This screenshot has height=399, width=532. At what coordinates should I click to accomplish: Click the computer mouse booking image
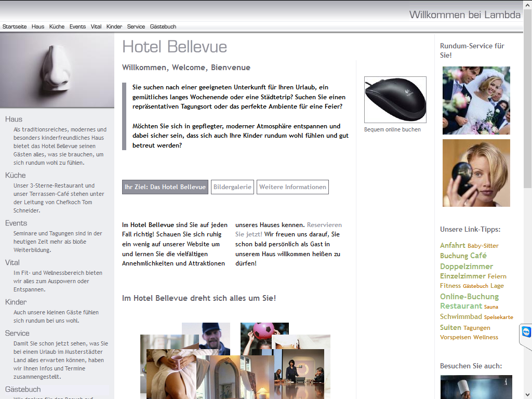point(395,100)
